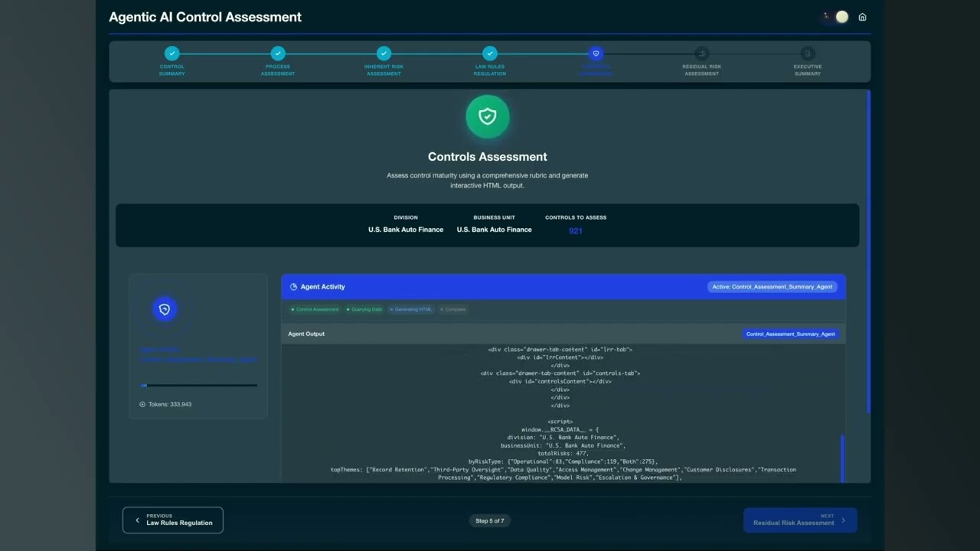Click the Tokens: 333,943 text
Viewport: 980px width, 551px height.
click(x=170, y=404)
